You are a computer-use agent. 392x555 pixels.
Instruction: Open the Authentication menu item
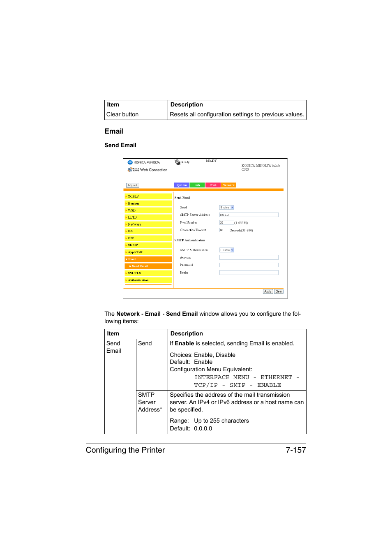148,280
